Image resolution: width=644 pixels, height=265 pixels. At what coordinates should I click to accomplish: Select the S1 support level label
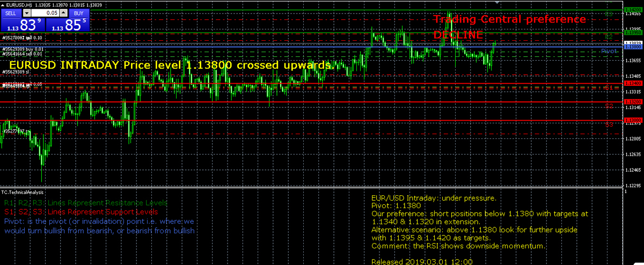pos(609,87)
